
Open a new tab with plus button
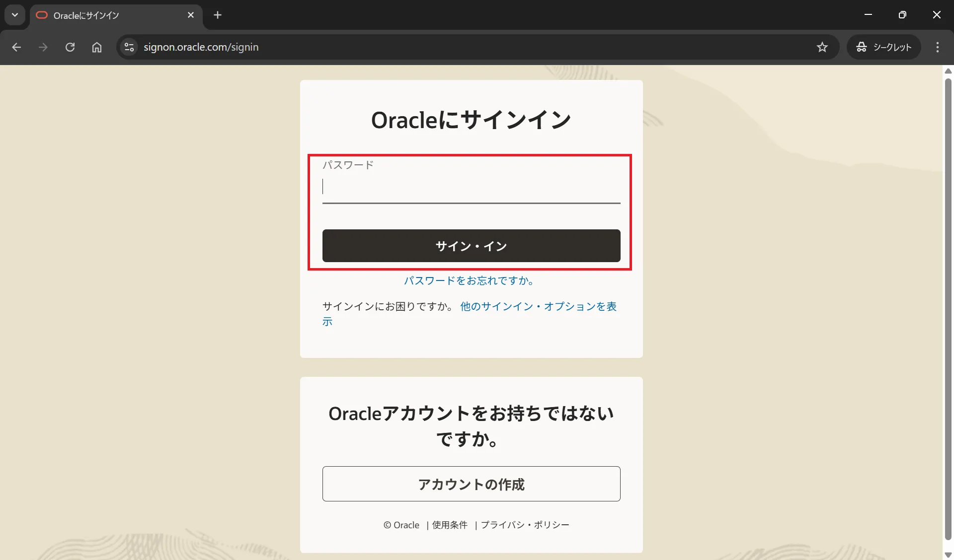[218, 15]
